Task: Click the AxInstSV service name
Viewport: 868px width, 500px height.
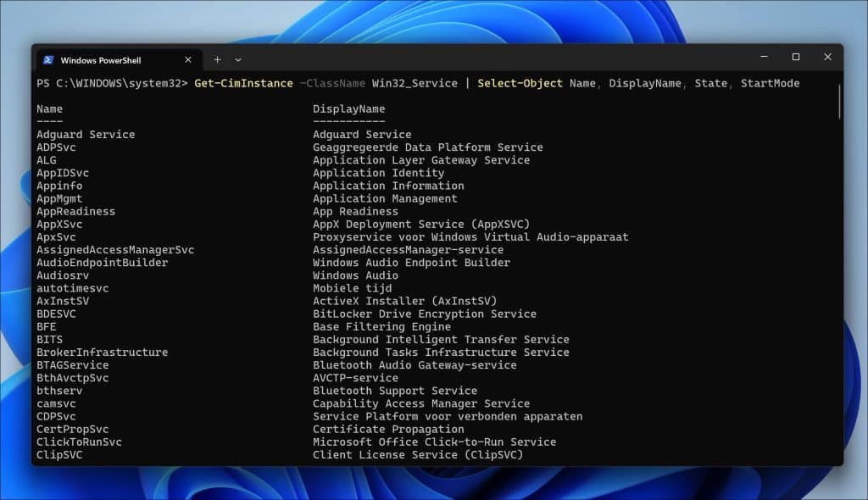Action: pyautogui.click(x=63, y=301)
